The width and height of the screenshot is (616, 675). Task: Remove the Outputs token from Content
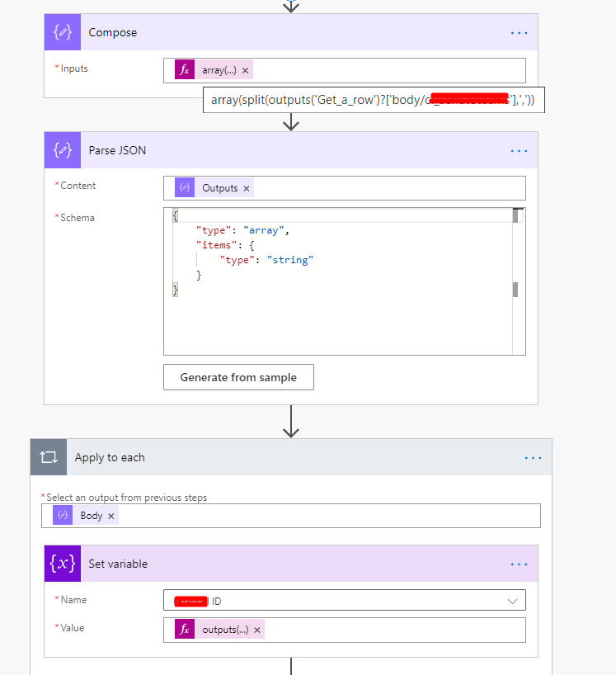tap(247, 188)
